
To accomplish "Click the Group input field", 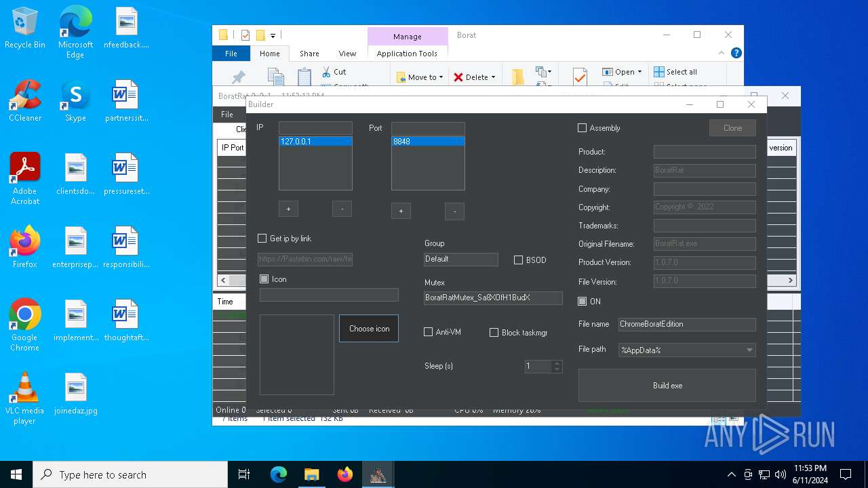I will [461, 259].
